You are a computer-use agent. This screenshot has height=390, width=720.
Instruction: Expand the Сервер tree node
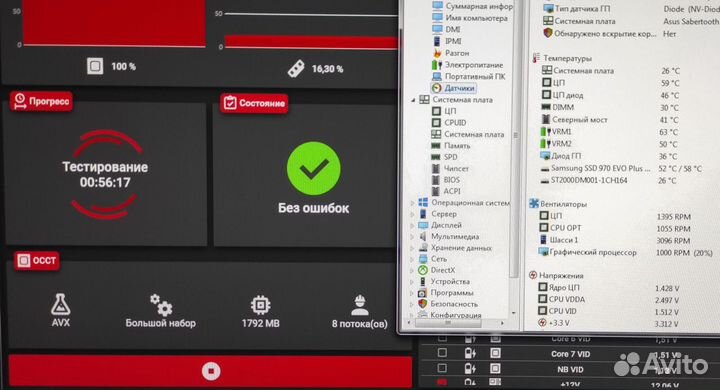pyautogui.click(x=412, y=214)
